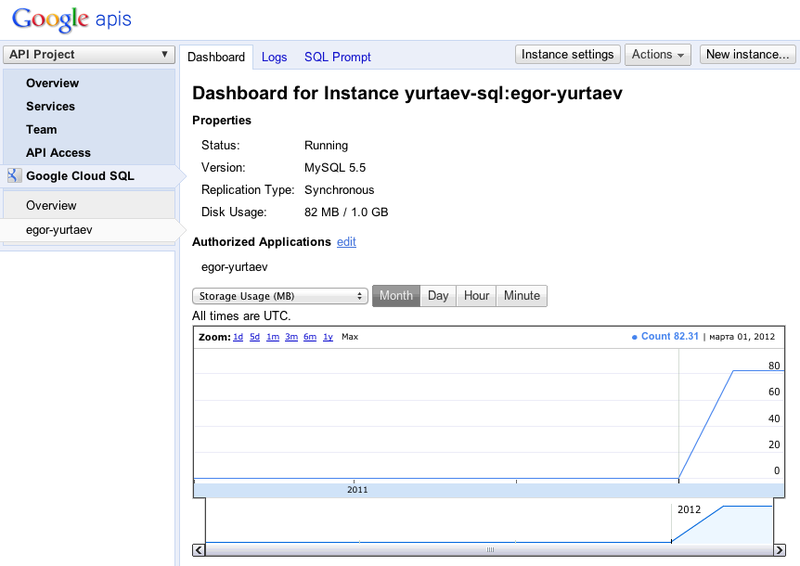Screen dimensions: 800x566
Task: Open the Storage Usage (MB) metric selector
Action: 280,296
